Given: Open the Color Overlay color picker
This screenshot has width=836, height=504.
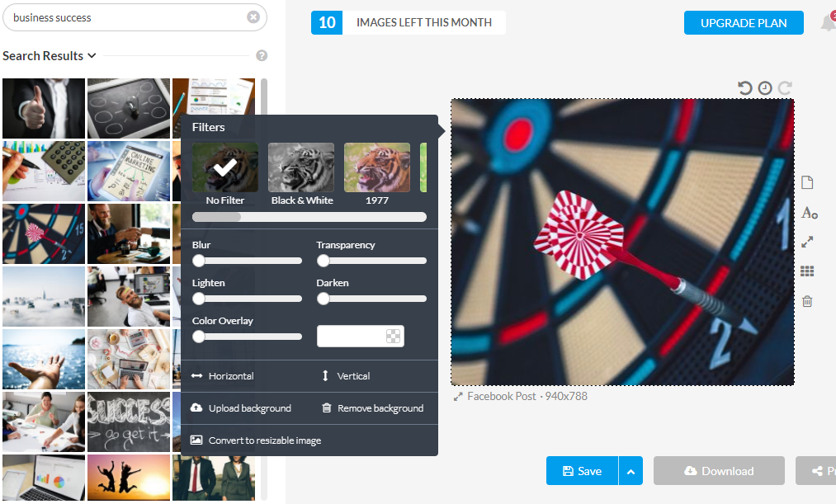Looking at the screenshot, I should point(361,337).
